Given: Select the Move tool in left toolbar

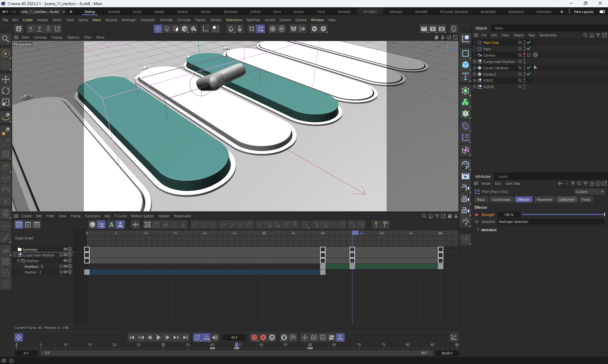Looking at the screenshot, I should click(x=6, y=79).
